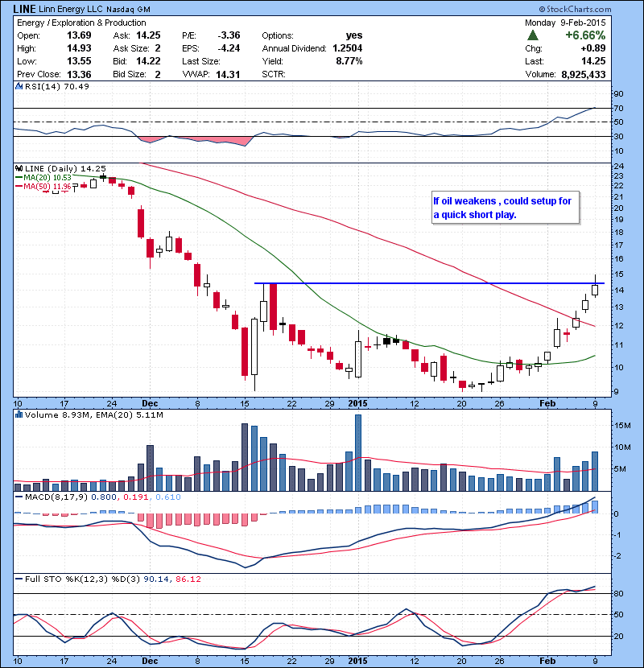Viewport: 644px width, 668px height.
Task: Click the 'Dec' label on price axis
Action: [150, 403]
